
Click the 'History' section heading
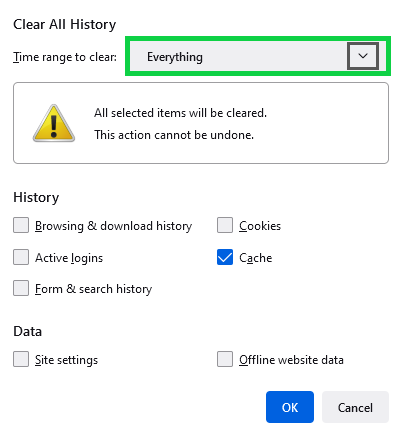coord(36,197)
